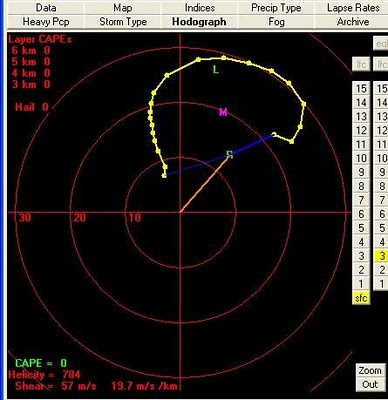Open the Indices tab
This screenshot has height=400, width=388.
click(x=199, y=8)
